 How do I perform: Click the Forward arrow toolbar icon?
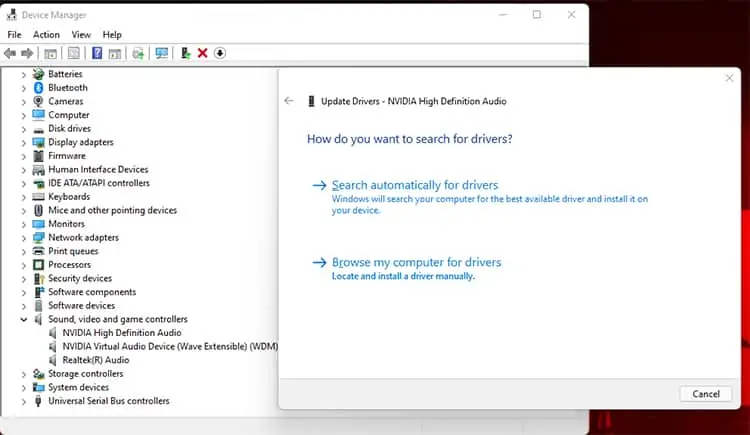click(27, 53)
